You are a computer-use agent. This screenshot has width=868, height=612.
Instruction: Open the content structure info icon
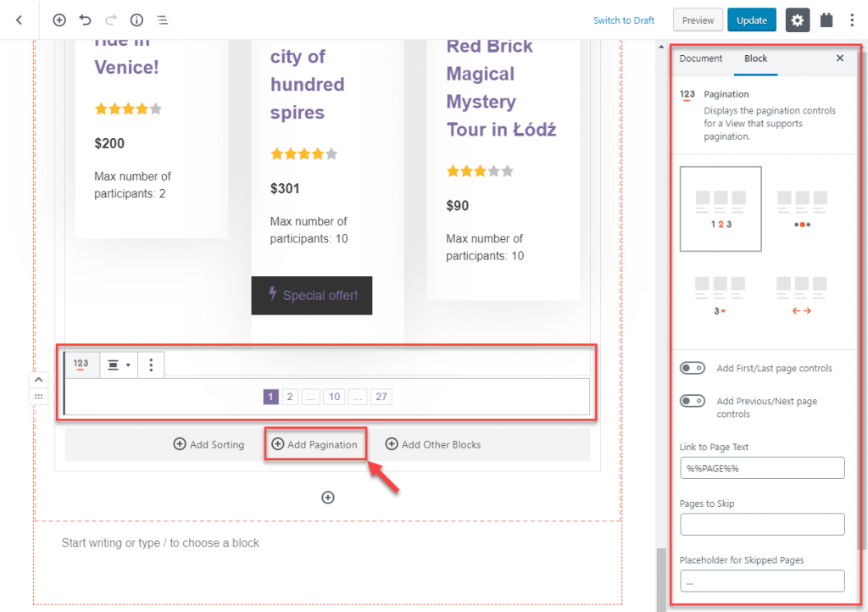pyautogui.click(x=136, y=20)
